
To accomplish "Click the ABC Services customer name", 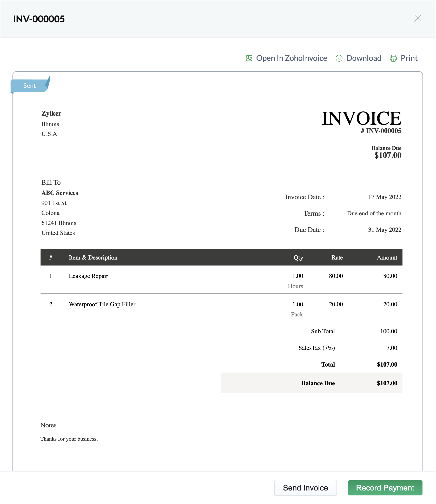I will click(60, 193).
